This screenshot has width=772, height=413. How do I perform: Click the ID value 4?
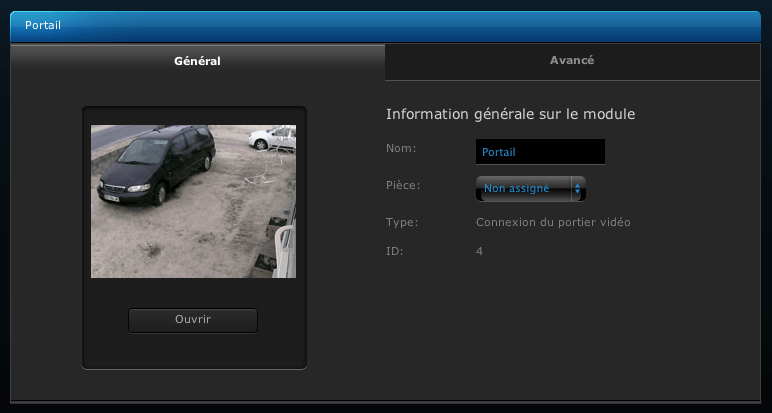click(x=480, y=252)
